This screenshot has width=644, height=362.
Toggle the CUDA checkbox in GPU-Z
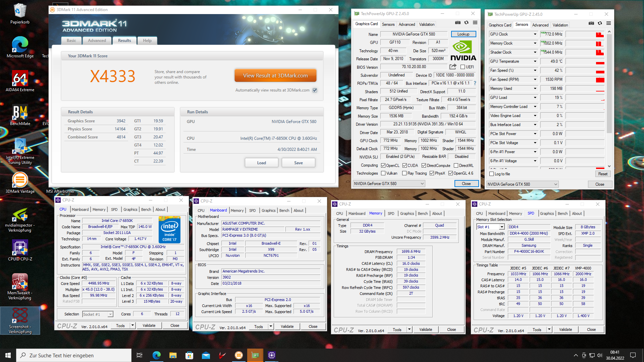coord(405,166)
